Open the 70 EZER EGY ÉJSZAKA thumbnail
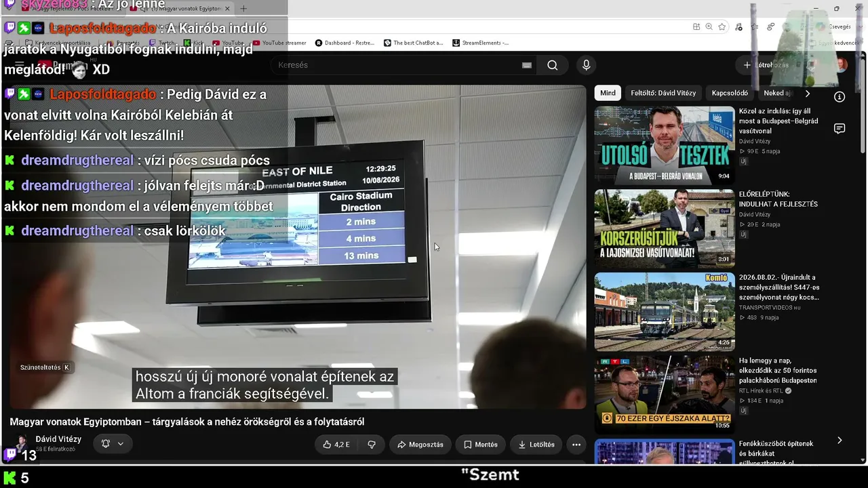The height and width of the screenshot is (488, 868). point(665,394)
